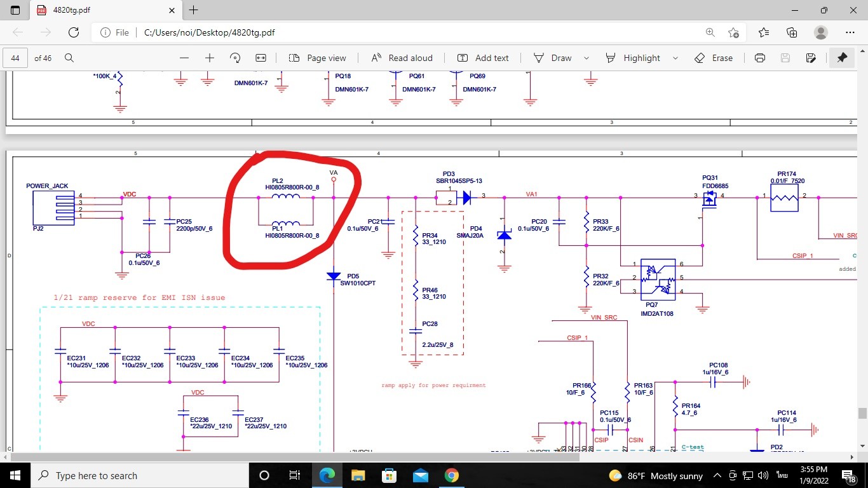Print the PDF document

click(760, 58)
